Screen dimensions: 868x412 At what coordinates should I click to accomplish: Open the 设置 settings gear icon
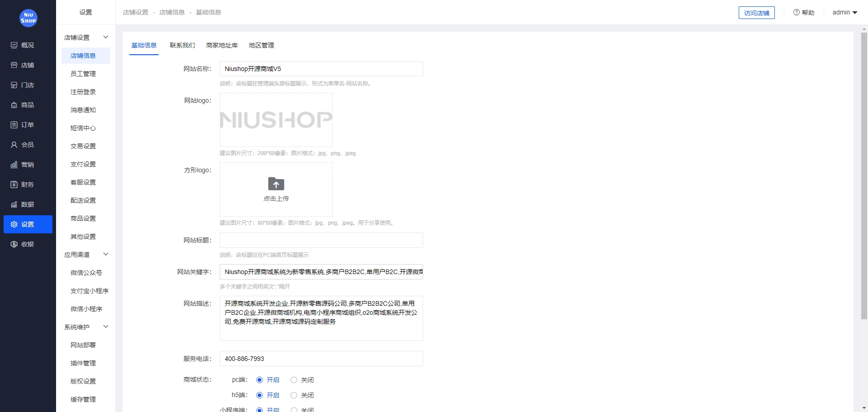click(14, 224)
